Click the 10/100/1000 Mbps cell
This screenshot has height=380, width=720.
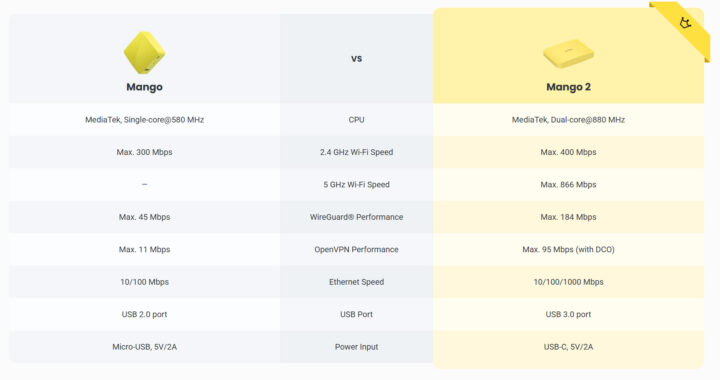coord(568,282)
